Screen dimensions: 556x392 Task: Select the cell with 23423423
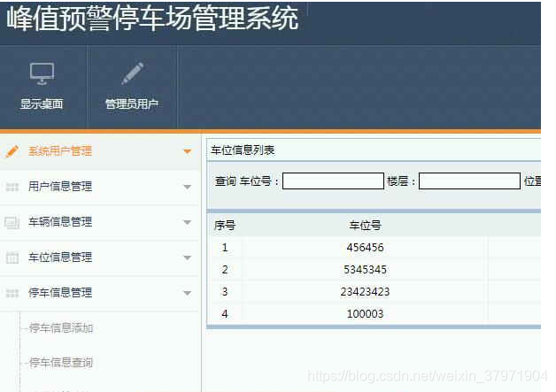(x=365, y=292)
